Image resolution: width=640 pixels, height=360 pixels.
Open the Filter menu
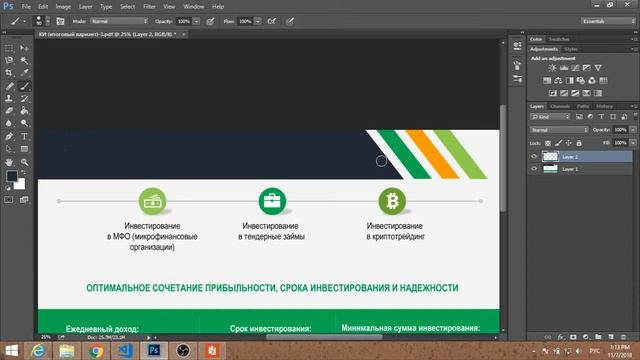[149, 7]
